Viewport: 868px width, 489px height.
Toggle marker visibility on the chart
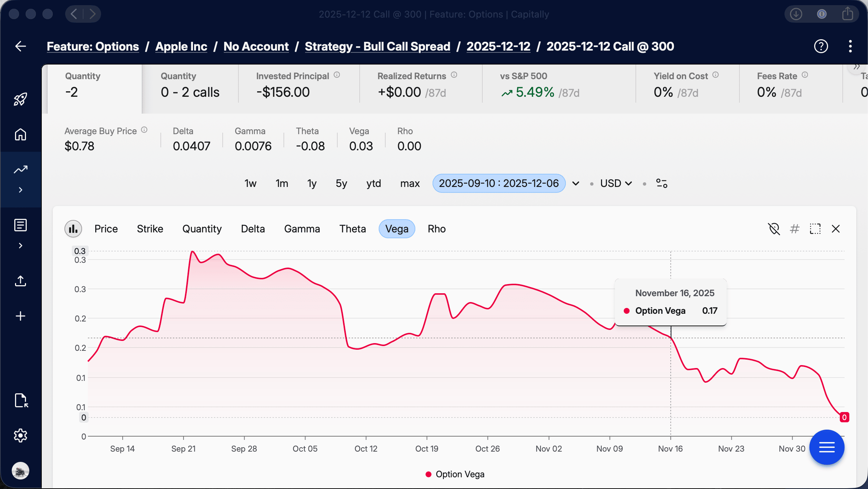pos(774,229)
